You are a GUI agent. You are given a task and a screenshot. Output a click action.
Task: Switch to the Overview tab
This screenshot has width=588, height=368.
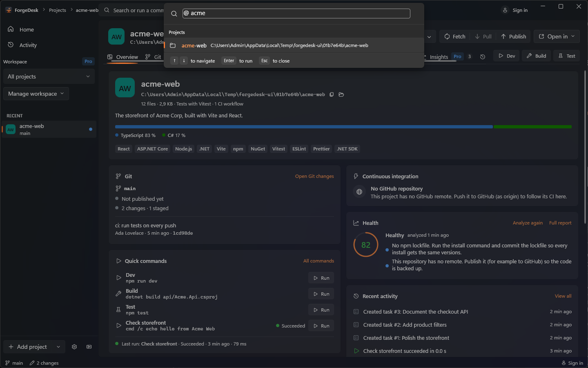[123, 57]
